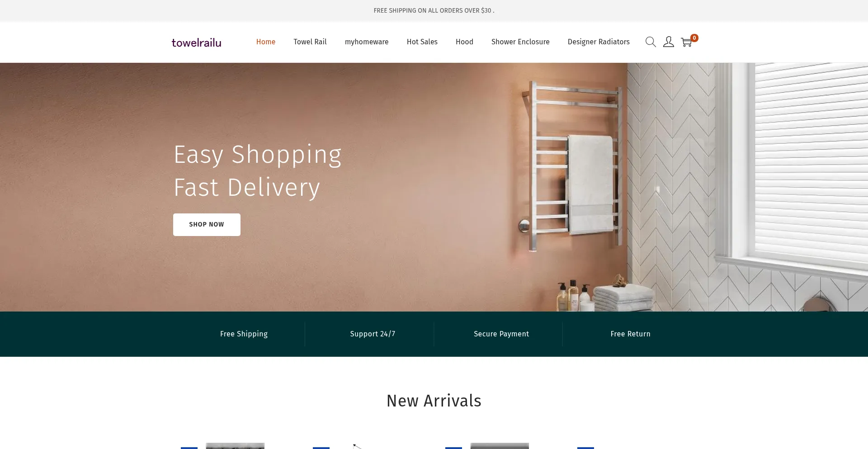Visit Designer Radiators category
The image size is (868, 449).
(x=599, y=42)
